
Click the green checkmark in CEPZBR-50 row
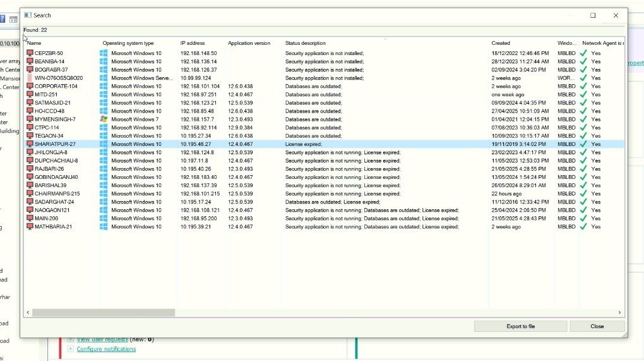[x=583, y=53]
